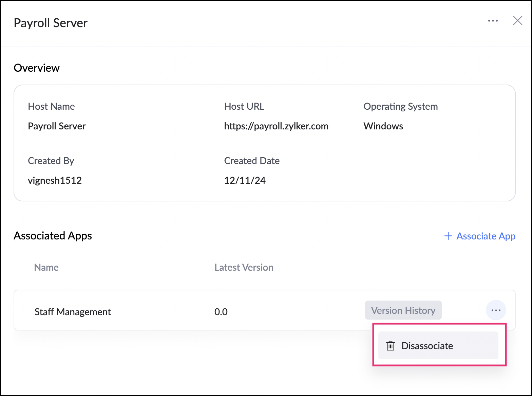532x396 pixels.
Task: Click the vignesh1512 creator name
Action: click(x=55, y=180)
